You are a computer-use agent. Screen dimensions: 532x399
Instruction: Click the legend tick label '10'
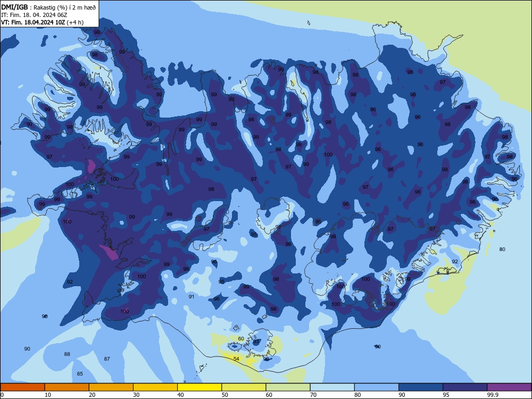coord(48,395)
